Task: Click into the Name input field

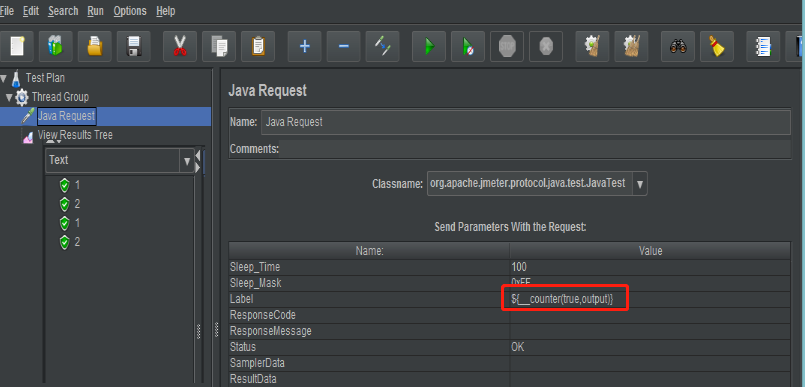Action: point(525,122)
